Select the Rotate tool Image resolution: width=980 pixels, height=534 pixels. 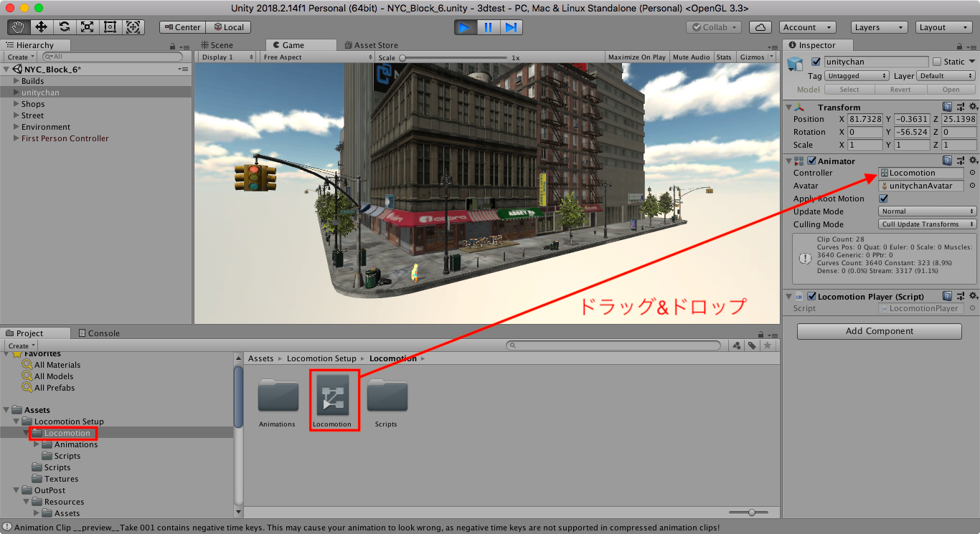[65, 27]
